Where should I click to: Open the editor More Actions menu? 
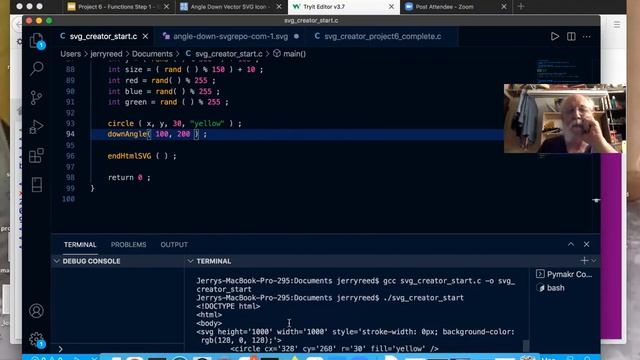coord(587,36)
